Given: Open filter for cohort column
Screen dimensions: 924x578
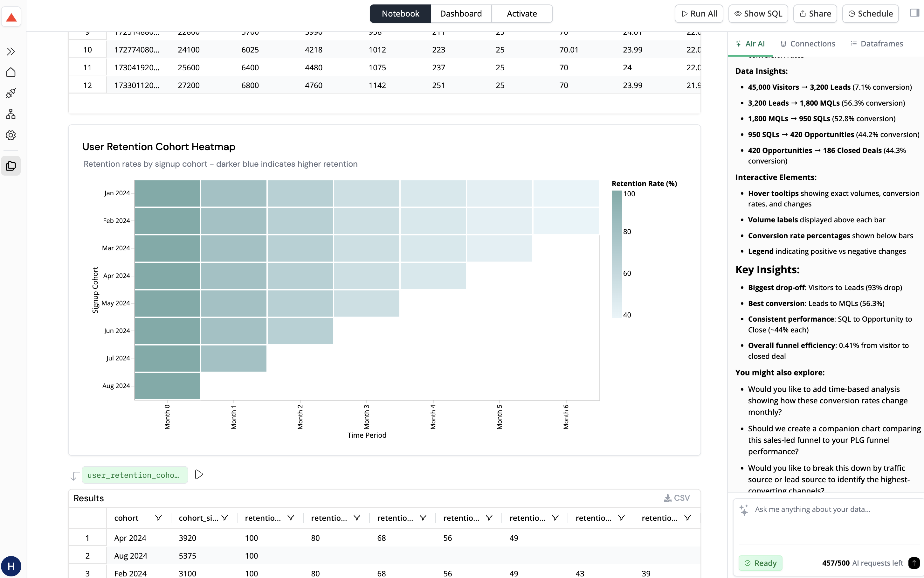Looking at the screenshot, I should pyautogui.click(x=158, y=518).
